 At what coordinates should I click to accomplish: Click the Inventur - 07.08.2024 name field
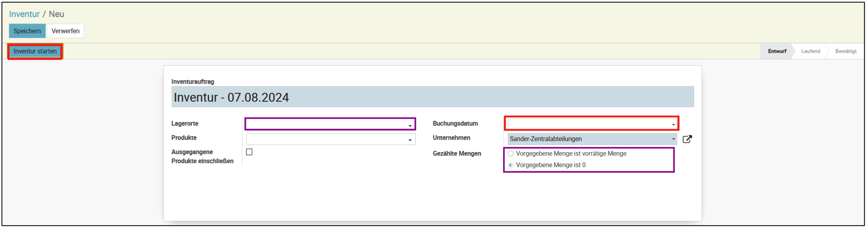pyautogui.click(x=433, y=97)
